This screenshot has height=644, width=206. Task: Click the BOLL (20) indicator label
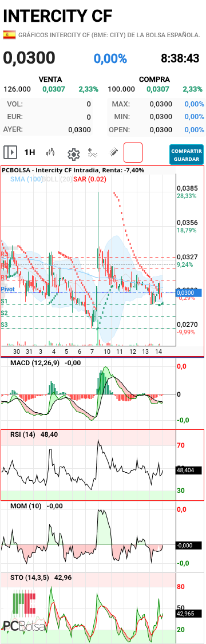coord(58,179)
